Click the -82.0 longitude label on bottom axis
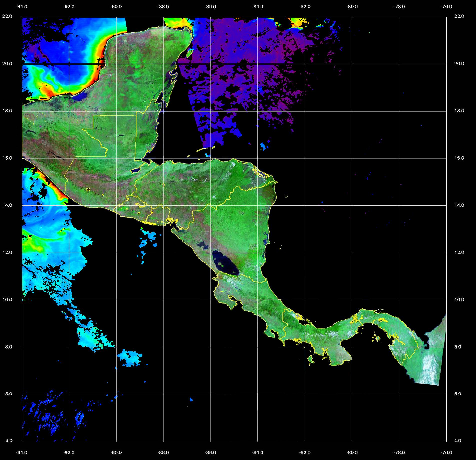This screenshot has height=460, width=476. point(305,452)
